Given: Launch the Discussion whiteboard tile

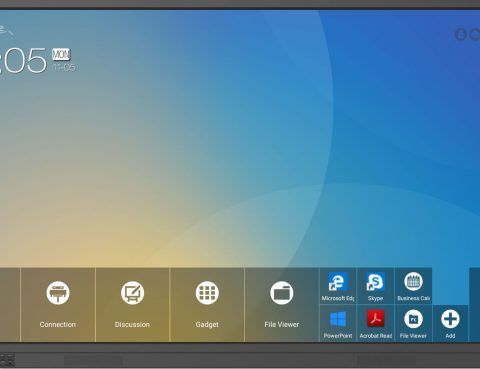Looking at the screenshot, I should (132, 305).
